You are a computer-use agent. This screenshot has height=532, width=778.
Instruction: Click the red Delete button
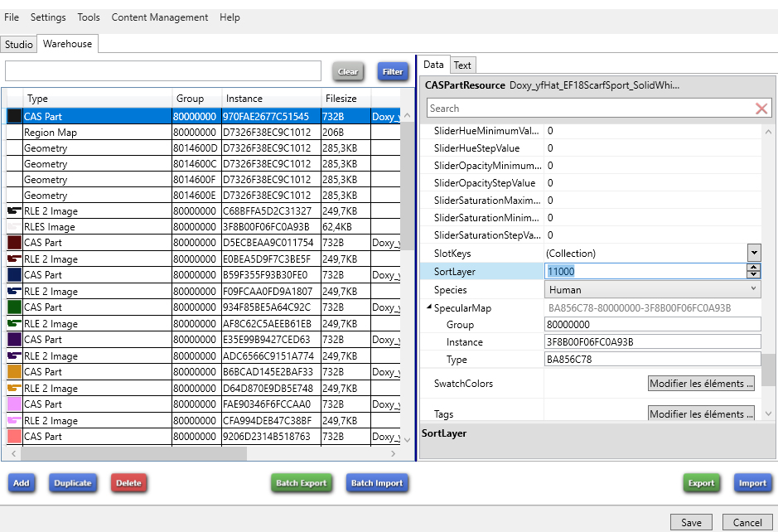pos(128,483)
